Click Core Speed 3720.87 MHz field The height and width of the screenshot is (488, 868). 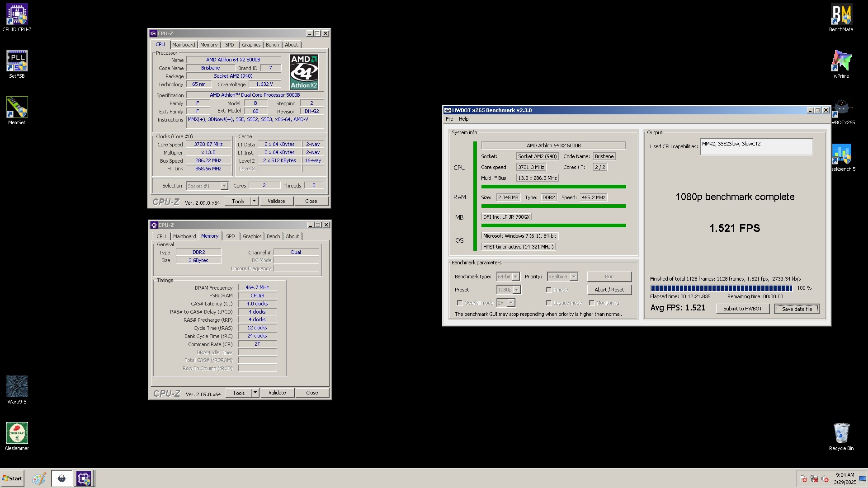click(208, 145)
